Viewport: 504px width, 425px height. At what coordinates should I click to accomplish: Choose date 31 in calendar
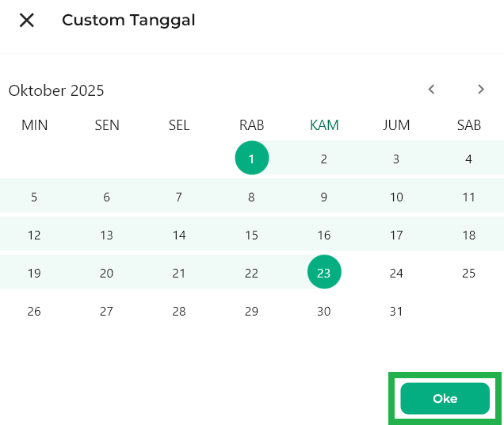tap(396, 312)
